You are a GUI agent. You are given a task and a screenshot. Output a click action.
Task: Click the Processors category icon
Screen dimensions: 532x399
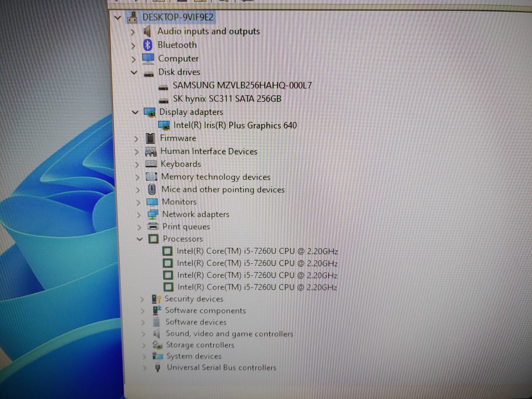[153, 239]
